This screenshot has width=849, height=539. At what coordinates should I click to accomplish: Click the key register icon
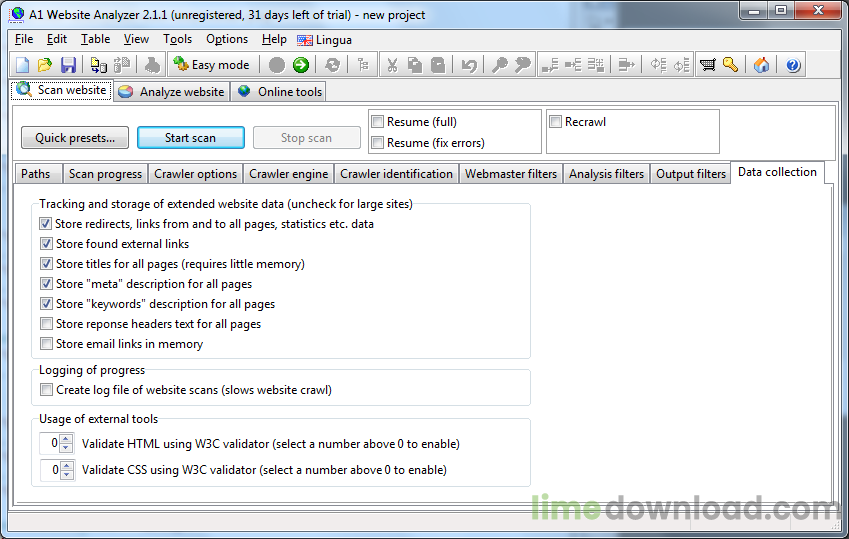pos(730,65)
